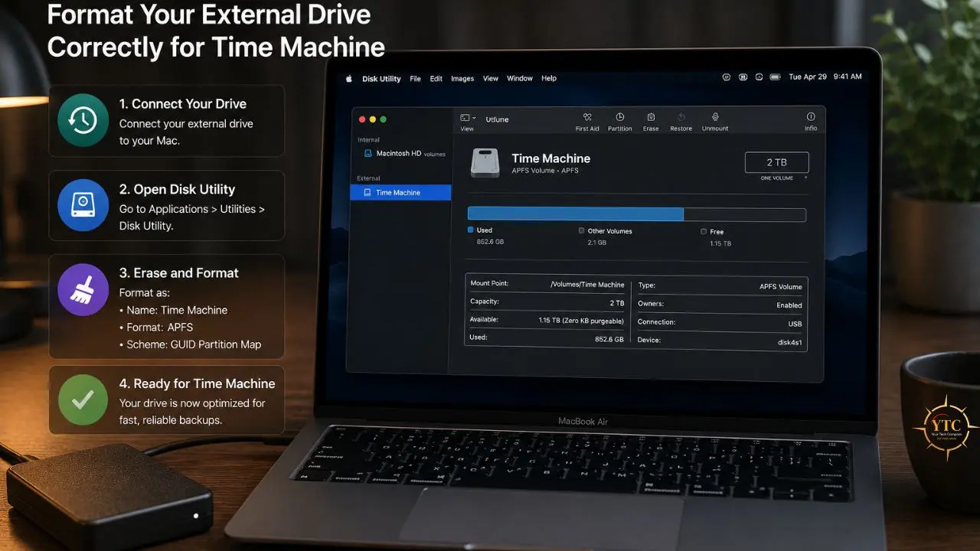Click the blue Used legend swatch
Image resolution: width=980 pixels, height=551 pixels.
(x=471, y=230)
